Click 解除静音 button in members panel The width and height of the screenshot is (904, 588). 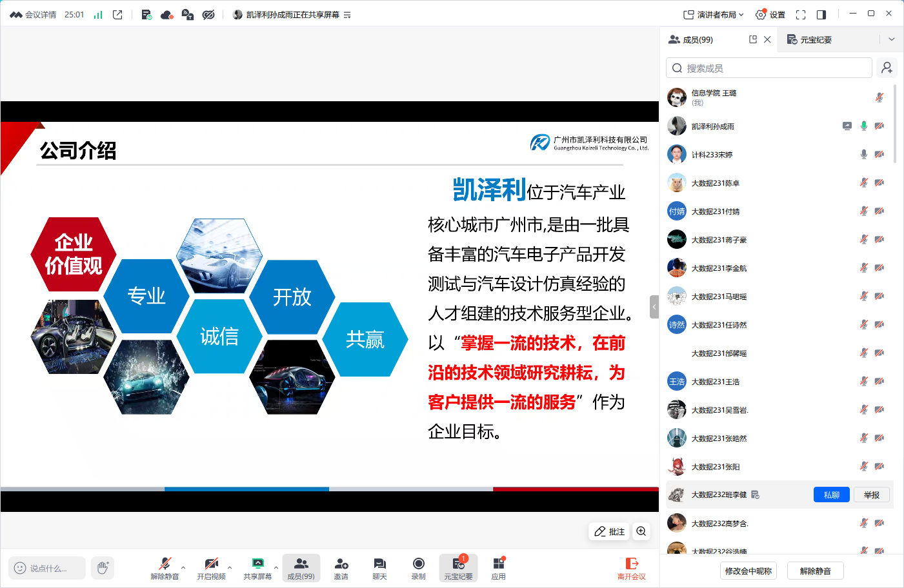click(816, 571)
